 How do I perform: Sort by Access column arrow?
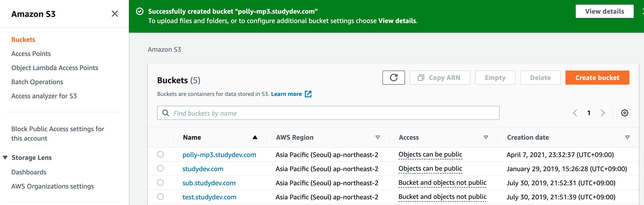(x=486, y=137)
